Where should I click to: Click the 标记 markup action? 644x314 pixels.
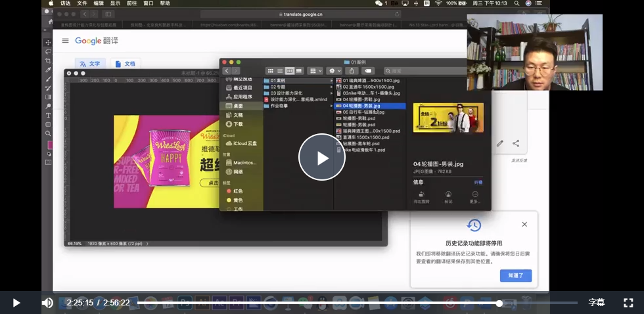tap(448, 197)
